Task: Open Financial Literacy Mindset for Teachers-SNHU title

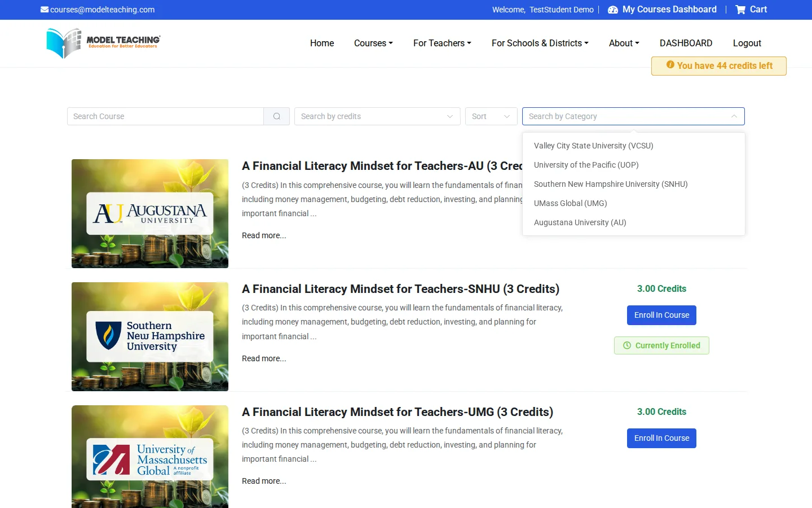Action: point(400,289)
